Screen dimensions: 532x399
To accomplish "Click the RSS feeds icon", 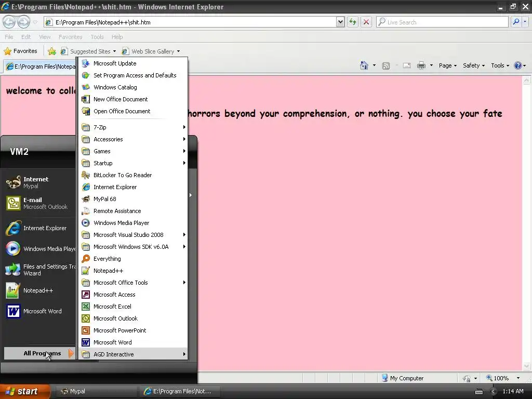I will tap(386, 66).
